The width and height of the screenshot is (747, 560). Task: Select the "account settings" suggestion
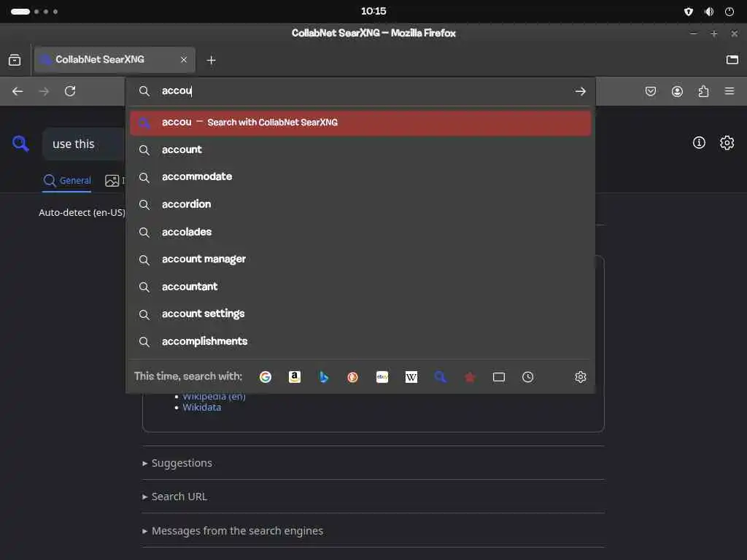tap(360, 314)
